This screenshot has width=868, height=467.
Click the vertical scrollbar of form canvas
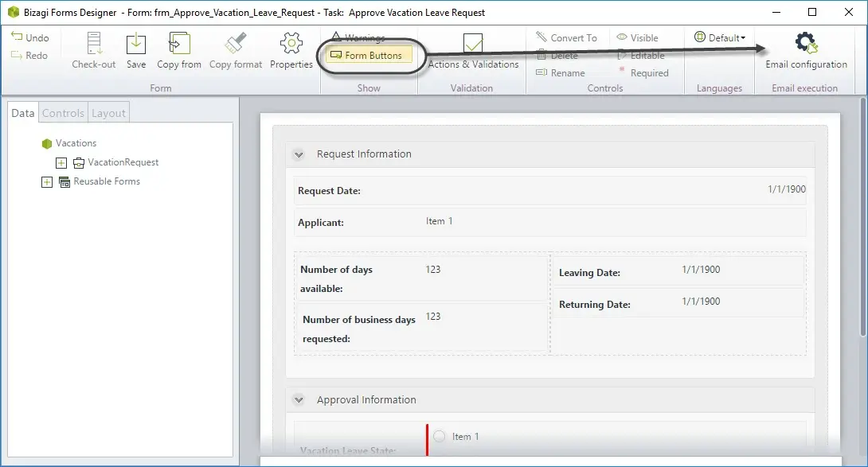863,217
